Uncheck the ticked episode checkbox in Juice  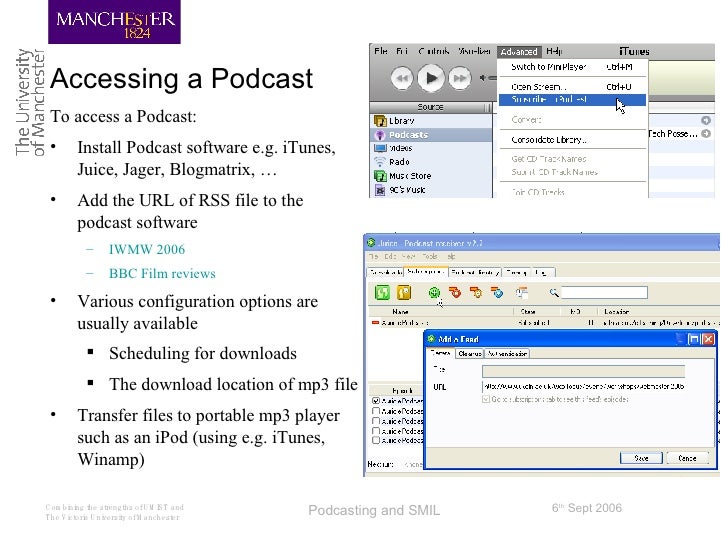point(376,401)
